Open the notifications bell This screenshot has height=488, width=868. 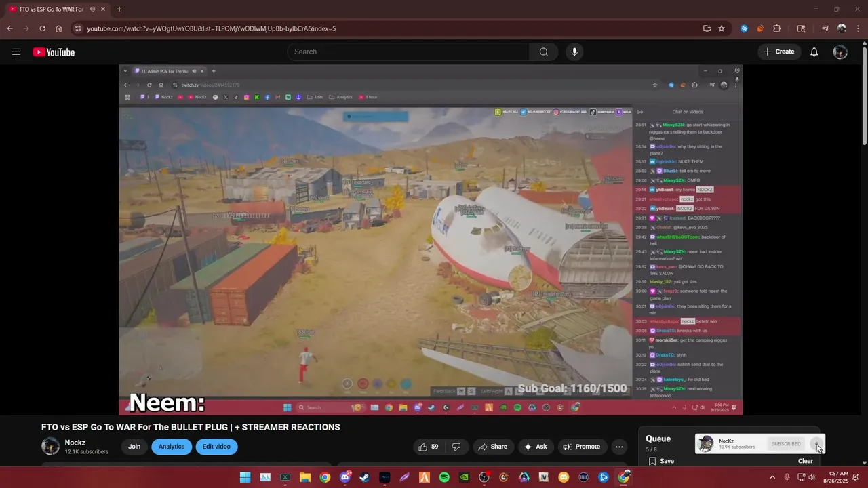pyautogui.click(x=814, y=52)
